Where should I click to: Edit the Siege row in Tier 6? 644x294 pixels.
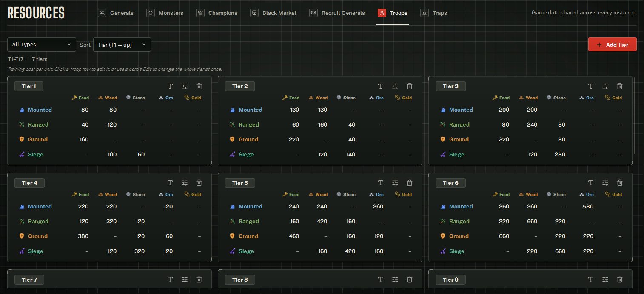point(530,251)
